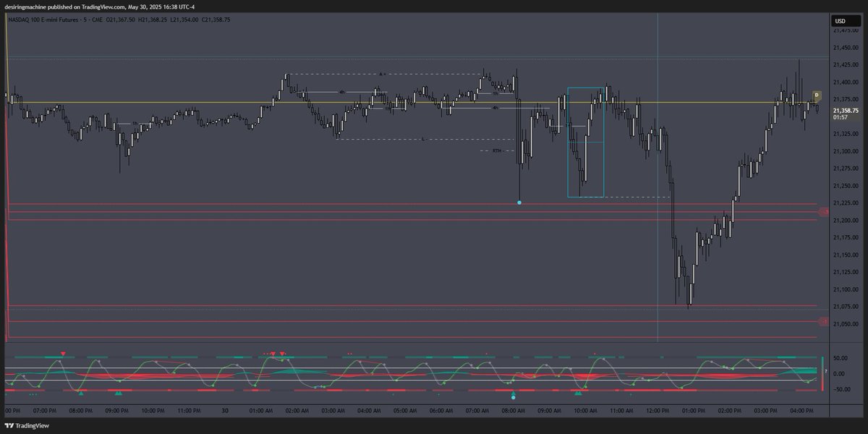Image resolution: width=868 pixels, height=434 pixels.
Task: Click the 04:00 PM time axis label
Action: (801, 411)
